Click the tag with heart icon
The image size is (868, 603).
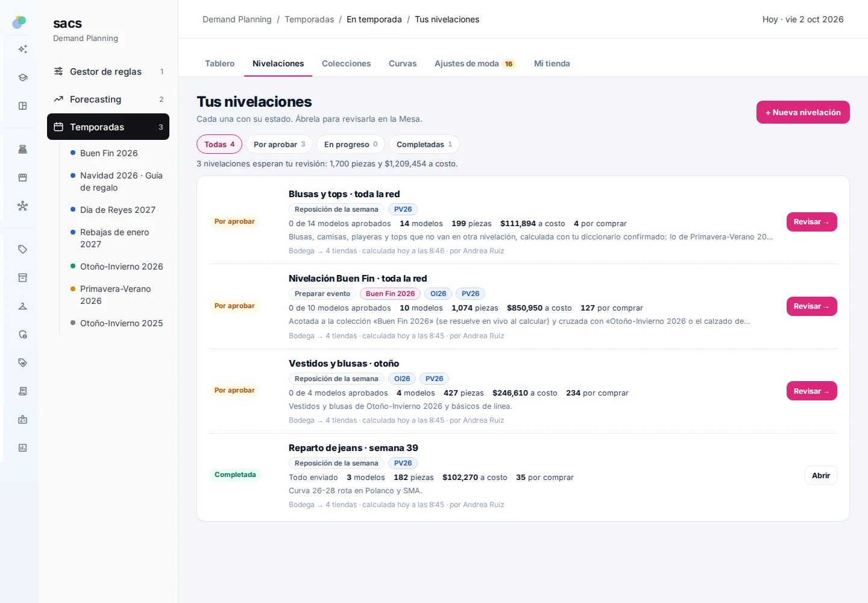coord(23,363)
